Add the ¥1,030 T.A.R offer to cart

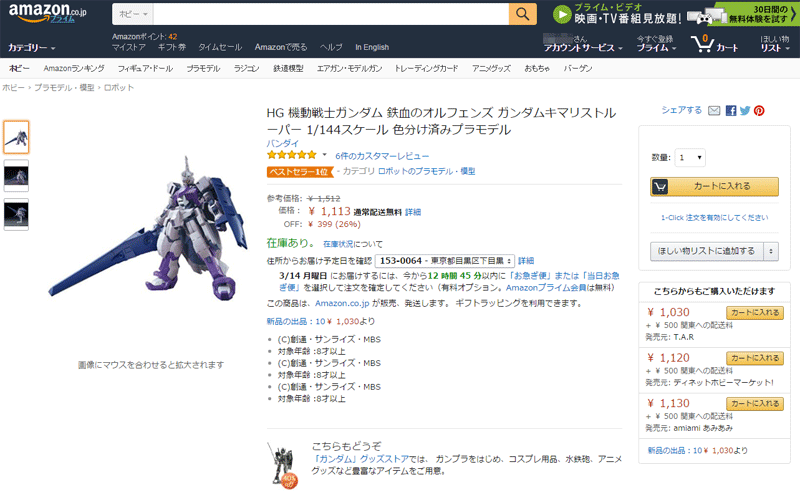[x=755, y=312]
